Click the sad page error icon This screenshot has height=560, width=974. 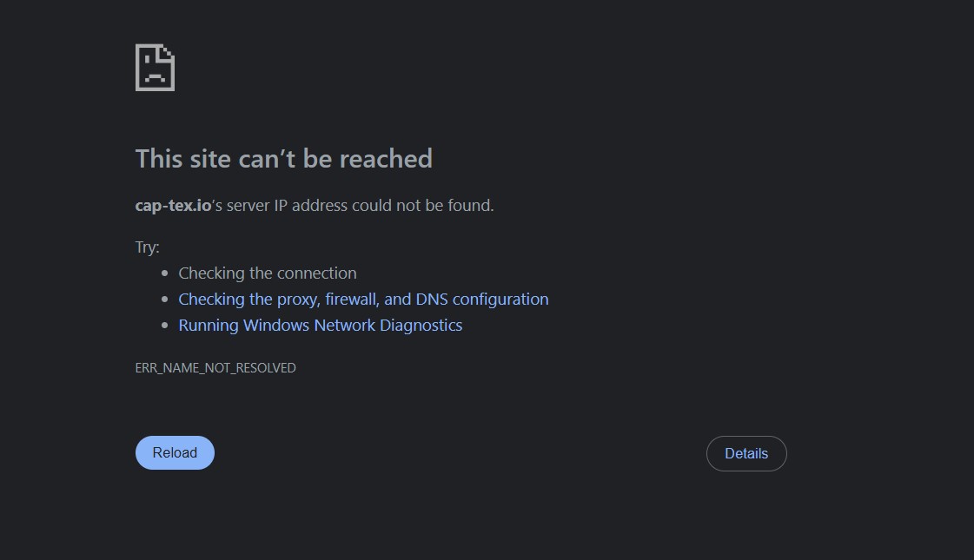pyautogui.click(x=155, y=68)
